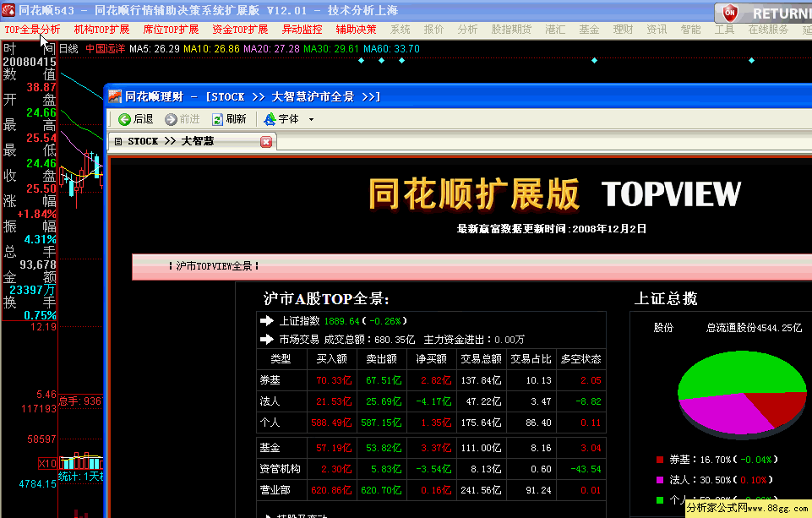Open the 基金 menu

coord(589,30)
